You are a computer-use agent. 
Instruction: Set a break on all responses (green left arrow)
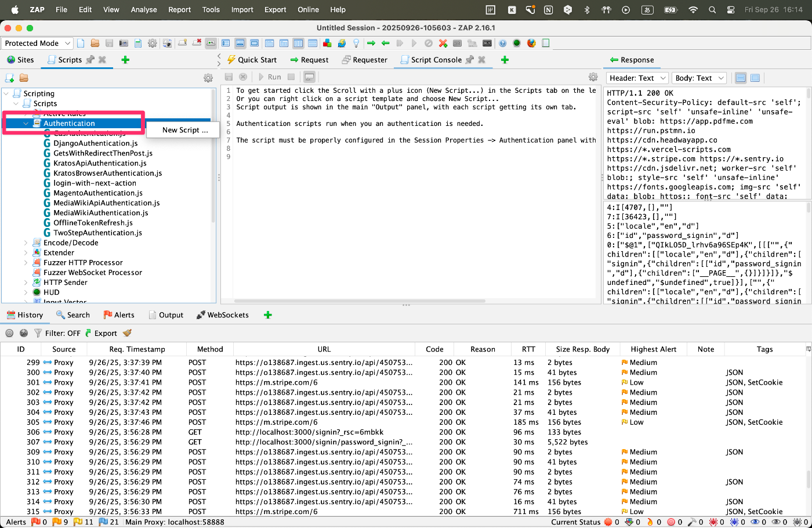click(x=385, y=44)
